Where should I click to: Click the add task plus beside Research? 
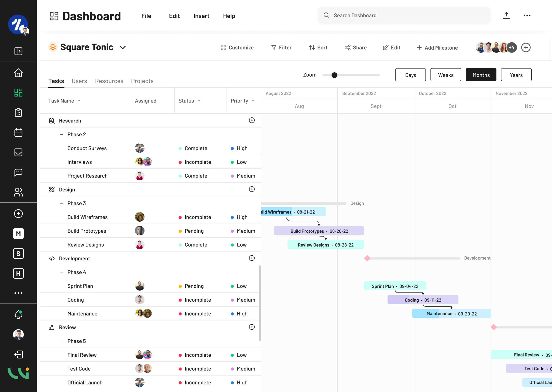pos(252,120)
